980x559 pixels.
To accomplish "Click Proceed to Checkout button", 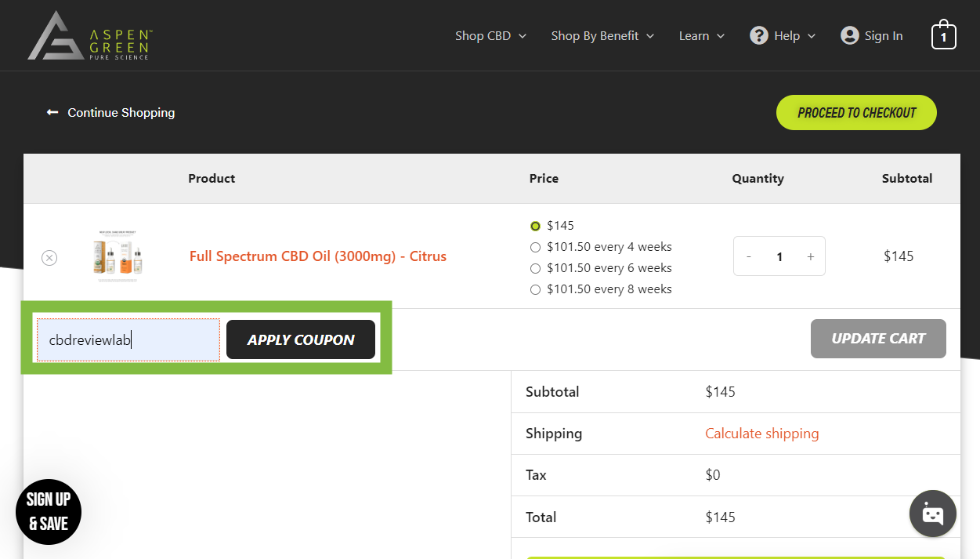I will (856, 113).
